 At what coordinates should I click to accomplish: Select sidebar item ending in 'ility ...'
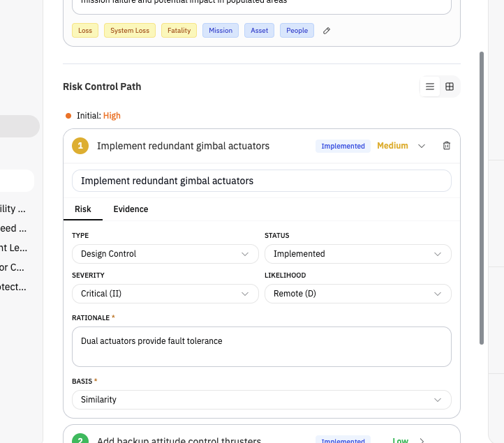[x=13, y=209]
